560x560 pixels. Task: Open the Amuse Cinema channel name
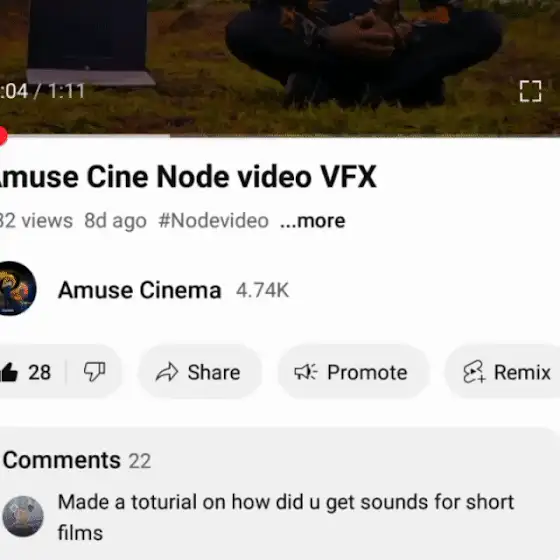[x=140, y=290]
